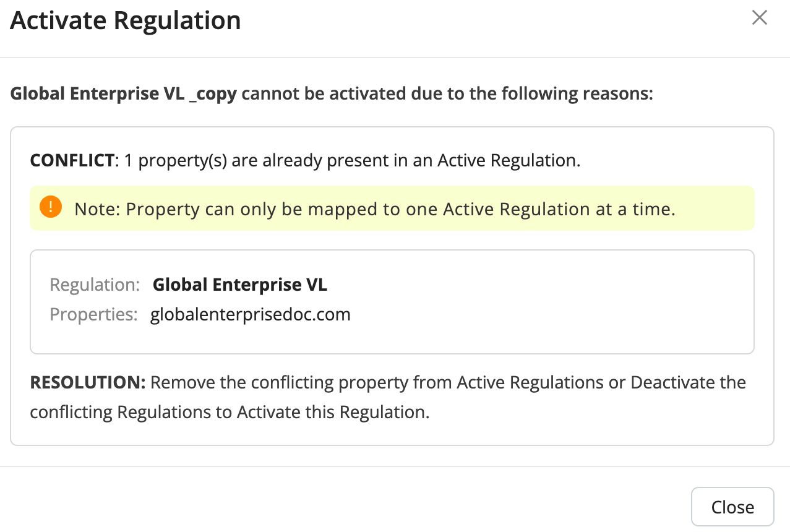Click the Close button
Screen dimensions: 790x532
tap(732, 507)
